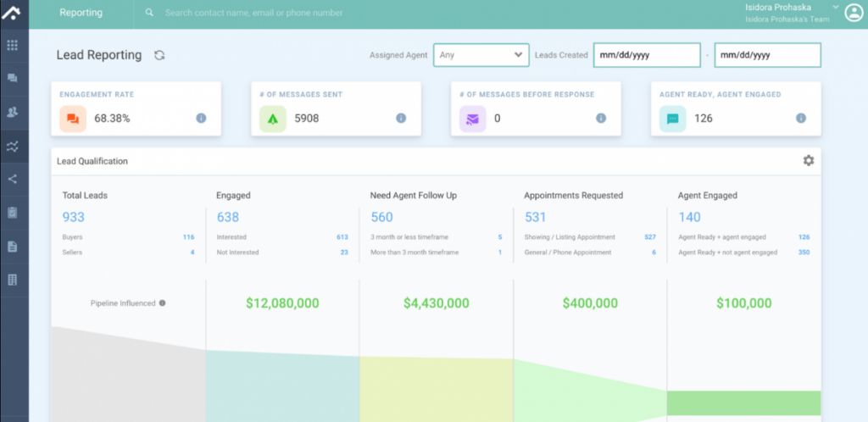This screenshot has height=422, width=868.
Task: Focus the contact search field
Action: [x=253, y=12]
